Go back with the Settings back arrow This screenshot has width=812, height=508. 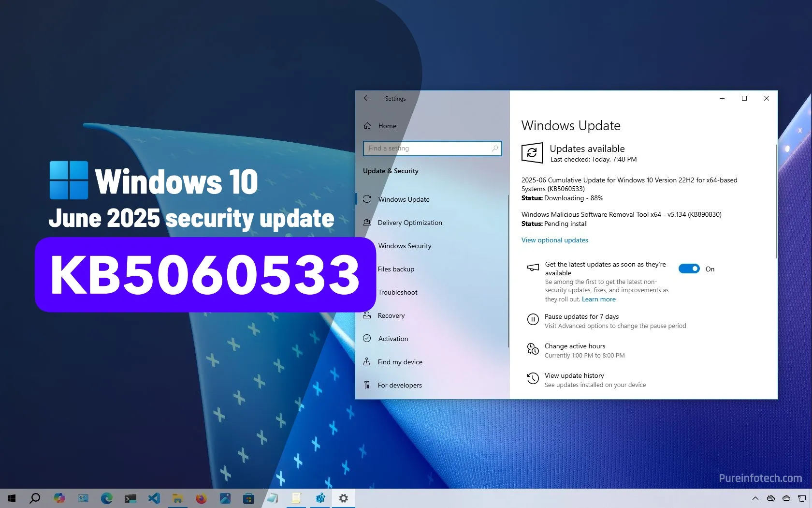pyautogui.click(x=367, y=98)
